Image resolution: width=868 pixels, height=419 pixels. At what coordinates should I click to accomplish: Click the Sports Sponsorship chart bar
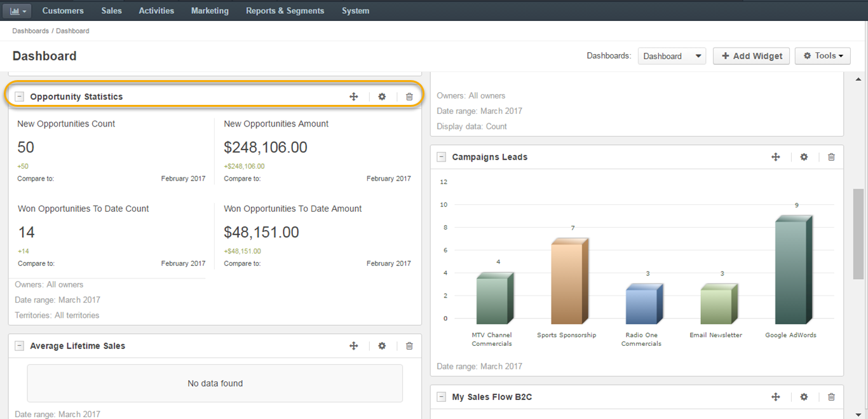569,282
